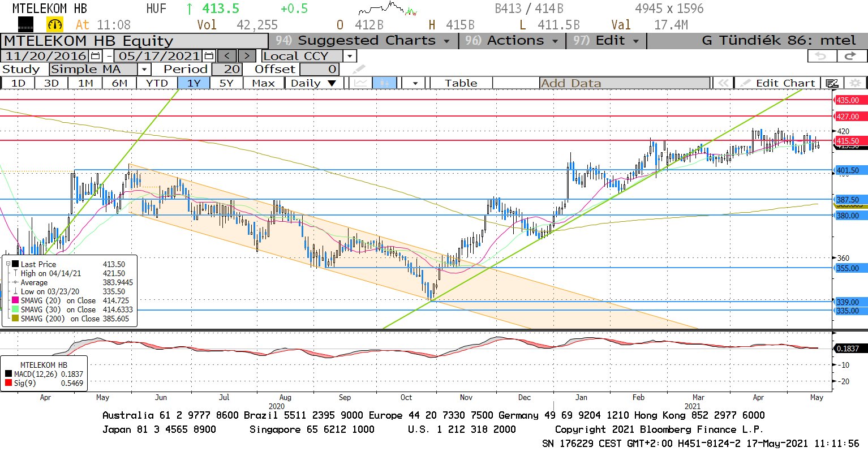Click the 355.00 price level label
Screen dimensions: 868x460
pos(850,268)
